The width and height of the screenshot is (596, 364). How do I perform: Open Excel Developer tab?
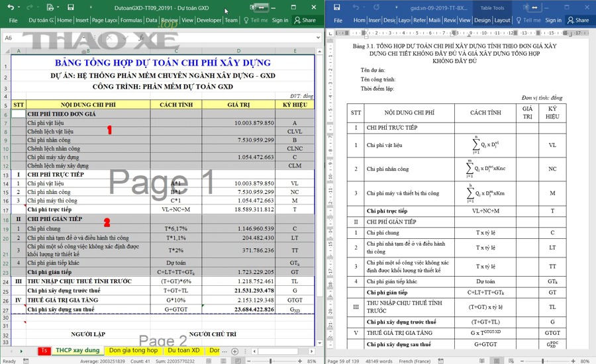[x=209, y=20]
